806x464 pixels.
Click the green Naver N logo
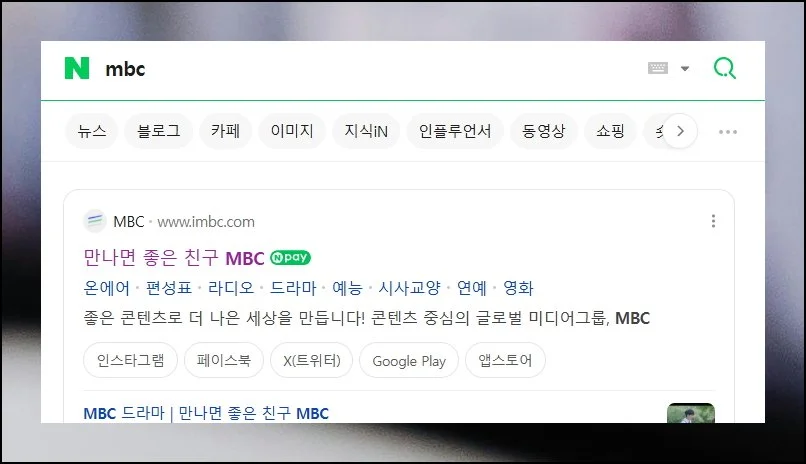[x=77, y=68]
